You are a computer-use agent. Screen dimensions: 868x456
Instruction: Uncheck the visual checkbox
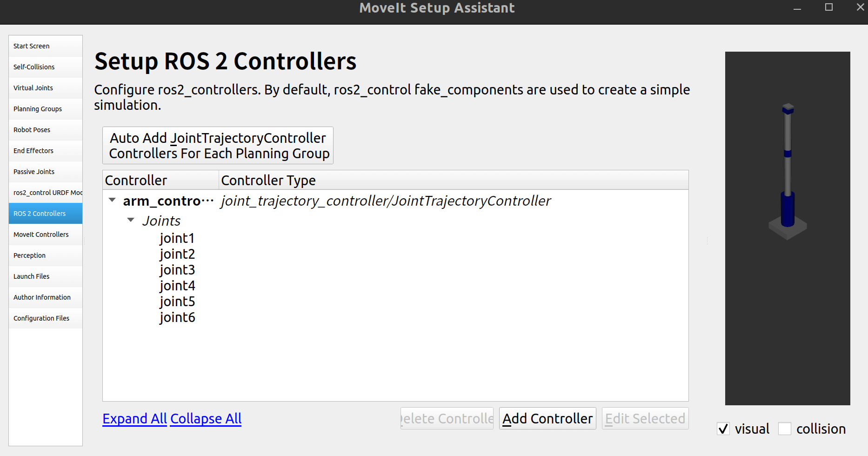(723, 429)
